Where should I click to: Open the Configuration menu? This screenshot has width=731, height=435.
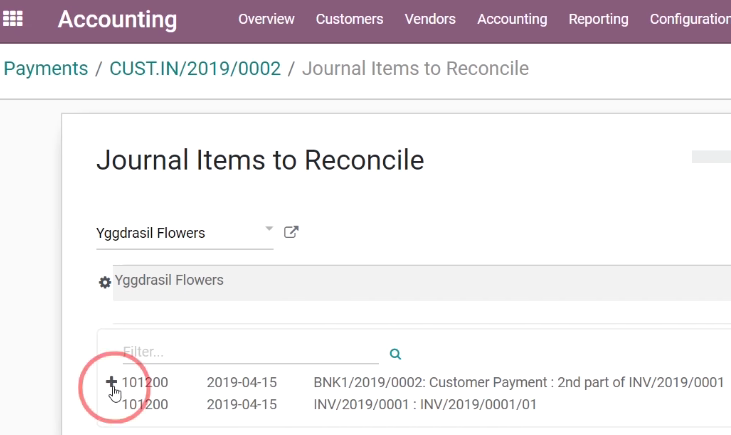(690, 19)
